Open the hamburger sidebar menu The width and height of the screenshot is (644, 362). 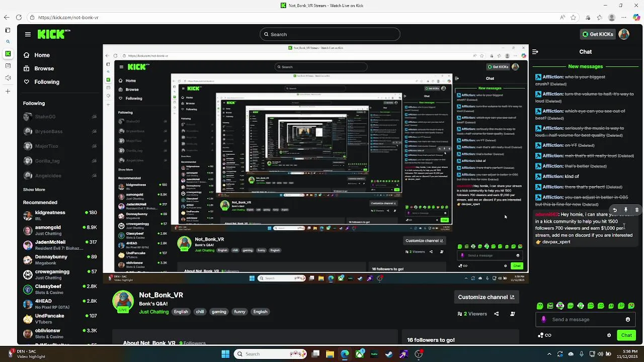click(28, 34)
